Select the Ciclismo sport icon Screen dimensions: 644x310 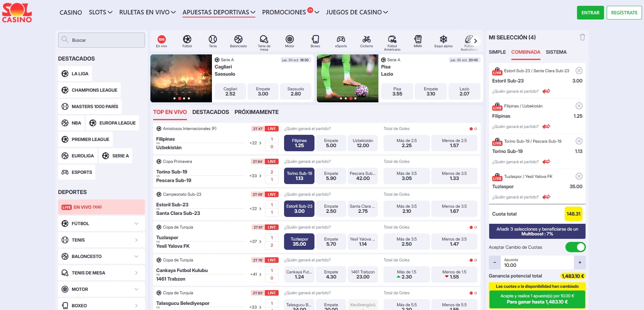366,40
